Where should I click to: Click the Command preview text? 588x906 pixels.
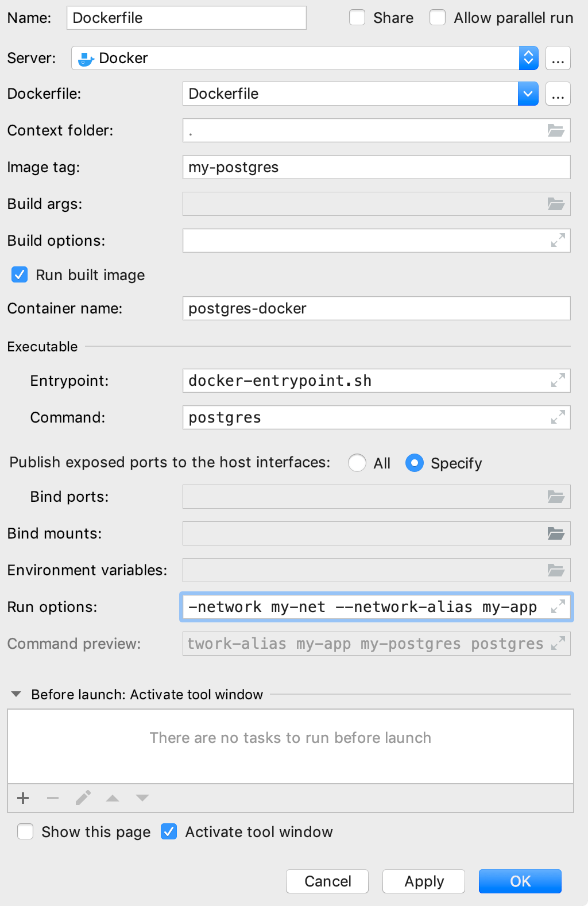365,644
